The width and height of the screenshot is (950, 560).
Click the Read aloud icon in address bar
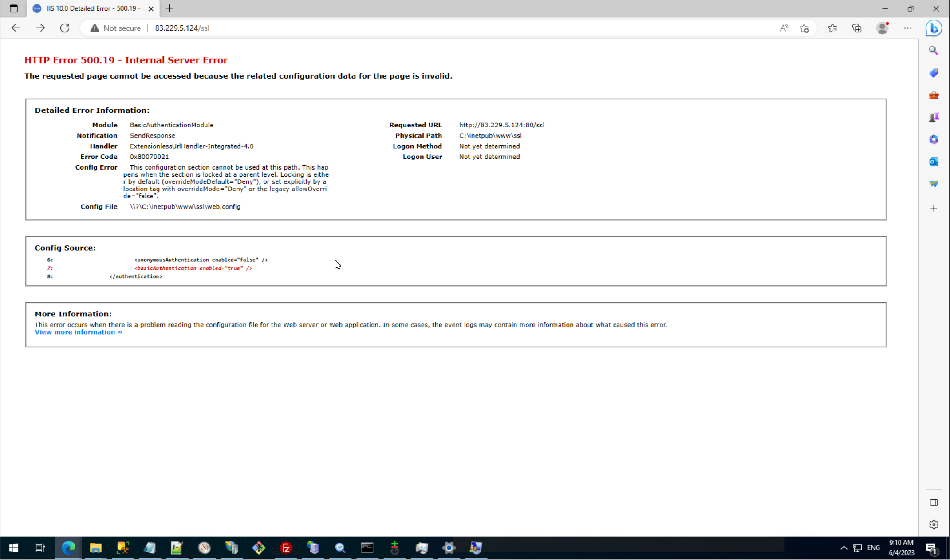784,28
